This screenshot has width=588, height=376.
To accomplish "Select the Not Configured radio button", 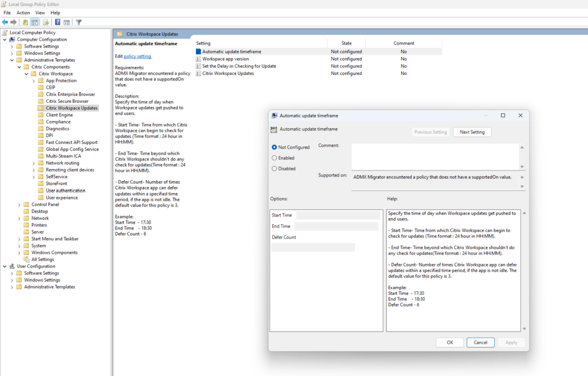I will coord(275,147).
